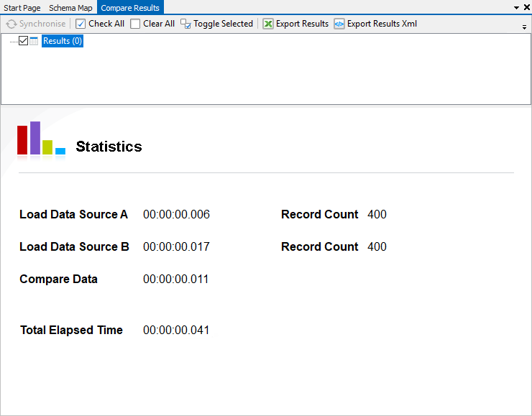Viewport: 532px width, 416px height.
Task: Click the Check All label
Action: [x=106, y=24]
